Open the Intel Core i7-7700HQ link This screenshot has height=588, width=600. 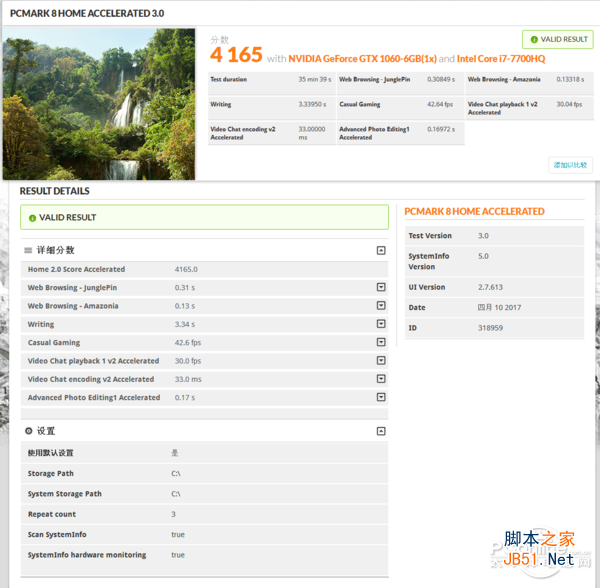point(501,59)
